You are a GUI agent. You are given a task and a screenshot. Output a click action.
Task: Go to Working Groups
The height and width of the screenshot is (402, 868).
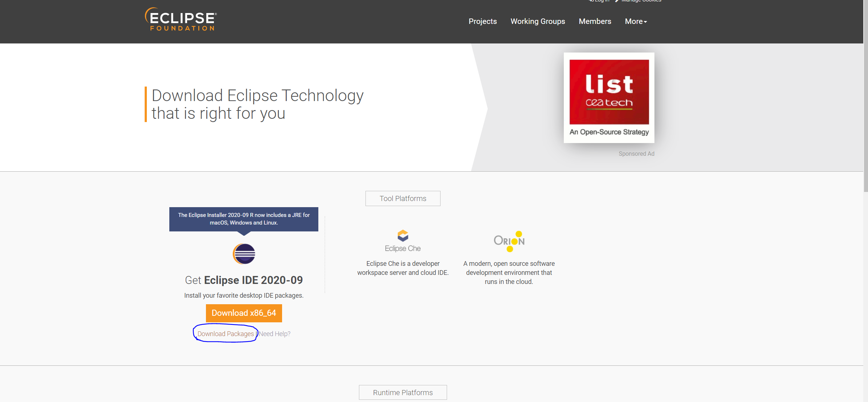(x=538, y=21)
